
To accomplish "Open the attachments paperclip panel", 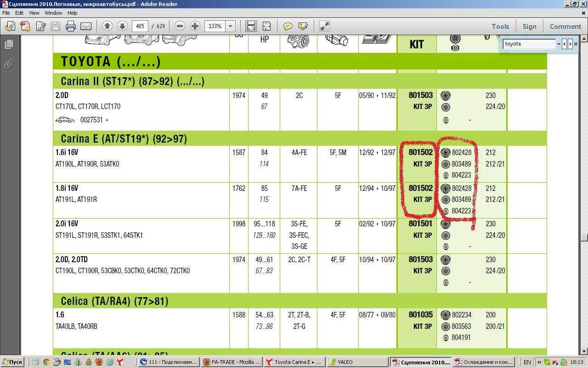I will tap(9, 64).
